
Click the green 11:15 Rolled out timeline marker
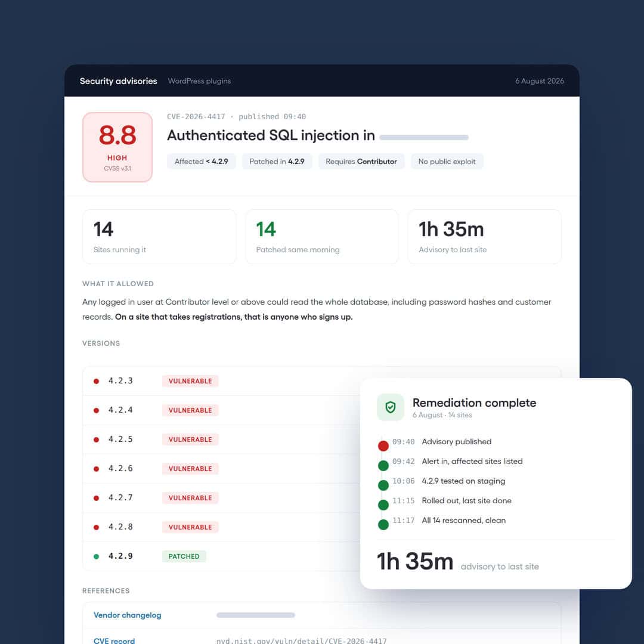point(383,505)
